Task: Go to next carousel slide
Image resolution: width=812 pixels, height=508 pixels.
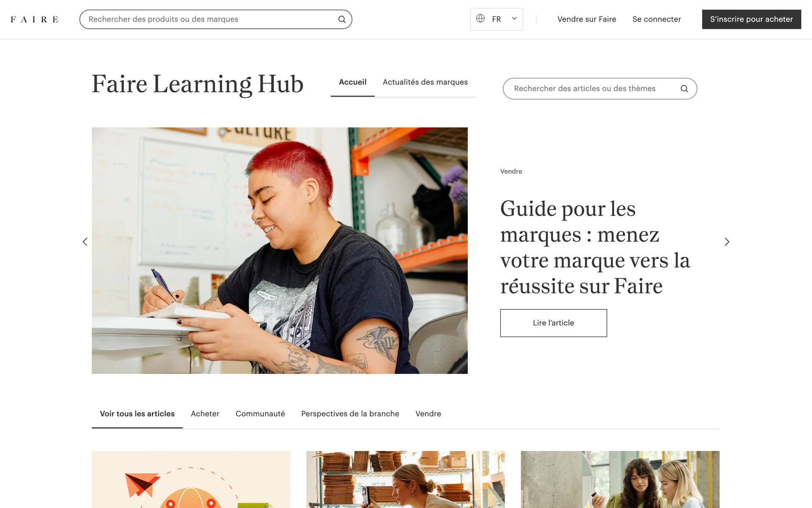Action: click(727, 242)
